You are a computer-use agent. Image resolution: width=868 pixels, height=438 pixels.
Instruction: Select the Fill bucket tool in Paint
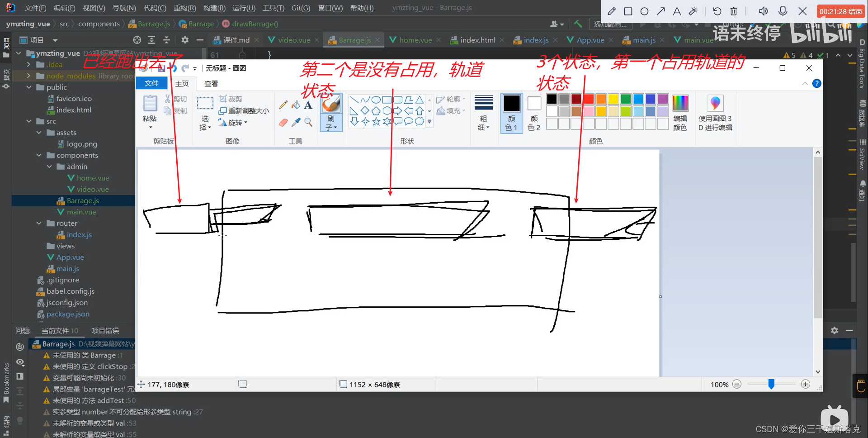[296, 105]
